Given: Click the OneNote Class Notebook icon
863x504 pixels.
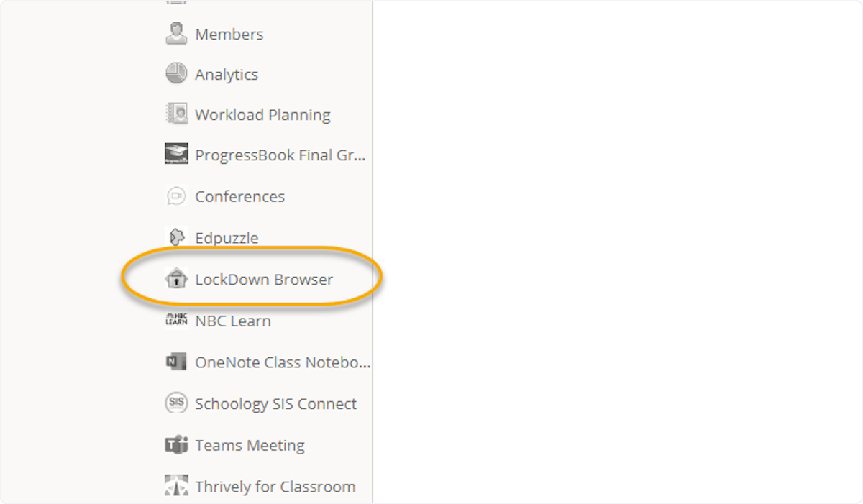Looking at the screenshot, I should [x=176, y=362].
